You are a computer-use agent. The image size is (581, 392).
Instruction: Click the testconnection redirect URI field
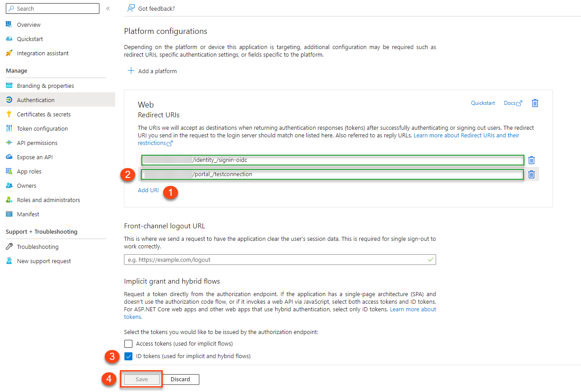click(333, 174)
